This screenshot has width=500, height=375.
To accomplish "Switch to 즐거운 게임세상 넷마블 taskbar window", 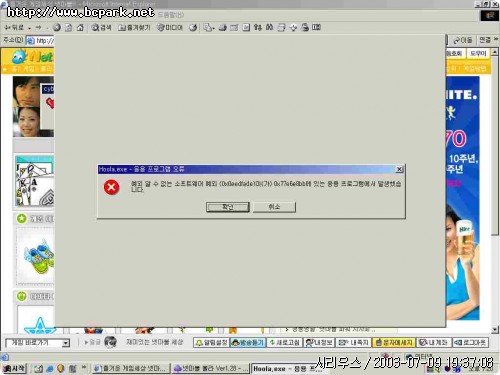I will pos(130,368).
